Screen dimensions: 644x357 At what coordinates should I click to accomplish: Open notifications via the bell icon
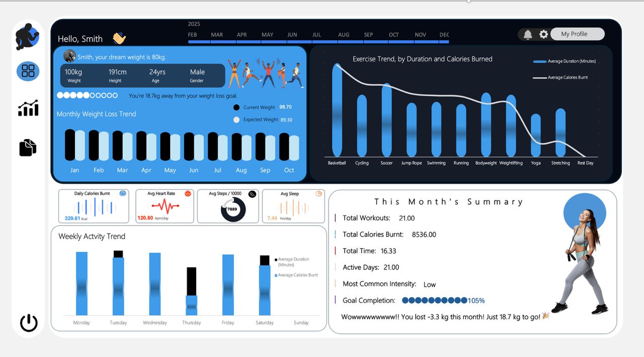point(527,34)
